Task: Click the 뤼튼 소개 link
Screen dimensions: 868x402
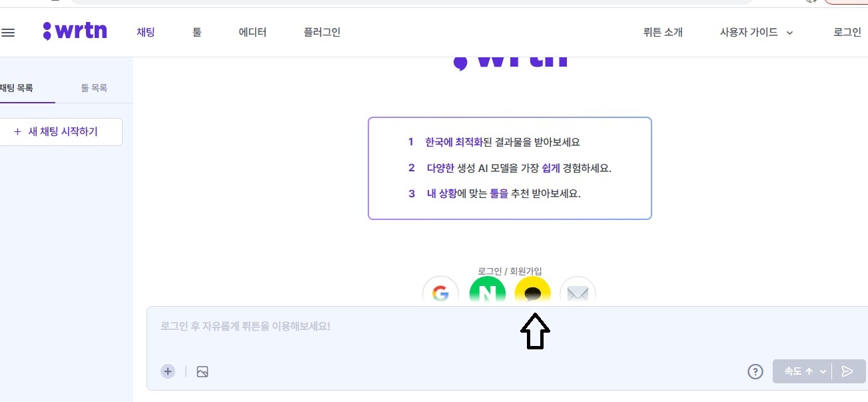Action: pyautogui.click(x=663, y=32)
